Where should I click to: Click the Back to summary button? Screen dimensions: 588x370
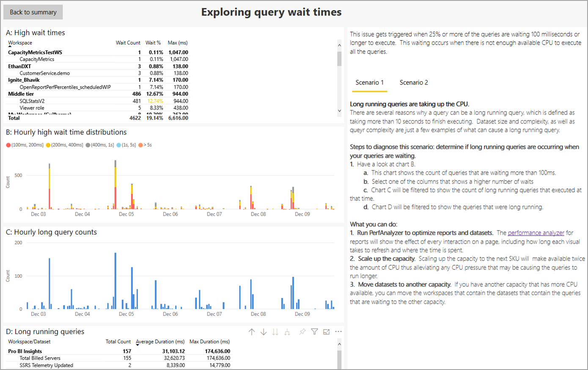click(x=33, y=12)
